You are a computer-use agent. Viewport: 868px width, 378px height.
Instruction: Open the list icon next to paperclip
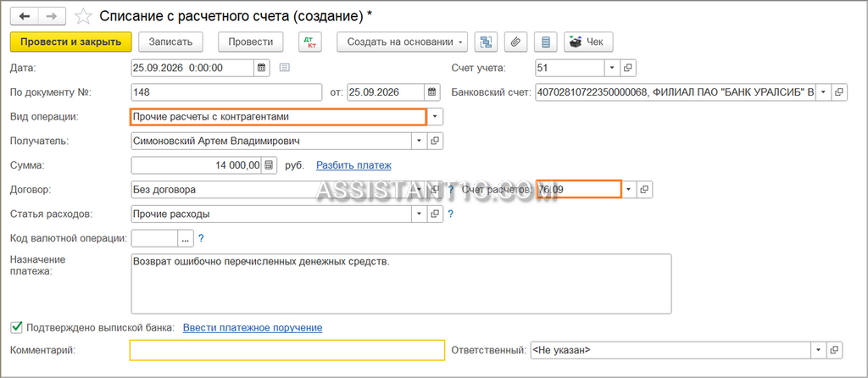click(546, 42)
